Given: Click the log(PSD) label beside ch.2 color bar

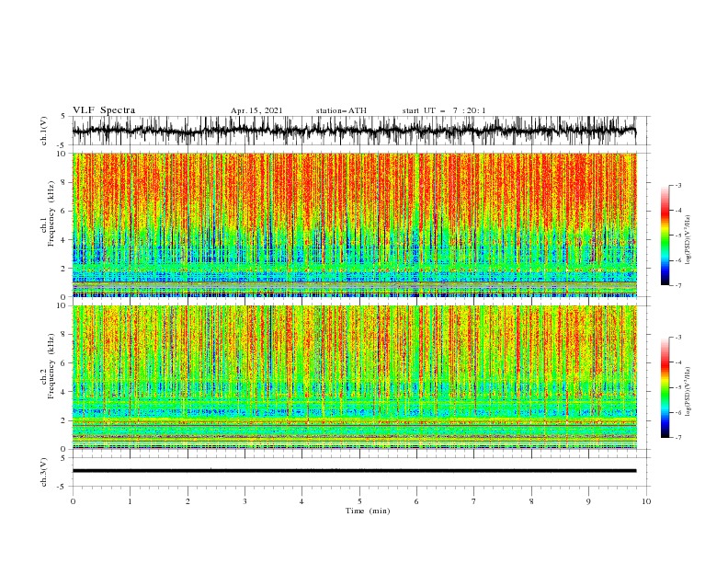Looking at the screenshot, I should click(x=688, y=391).
